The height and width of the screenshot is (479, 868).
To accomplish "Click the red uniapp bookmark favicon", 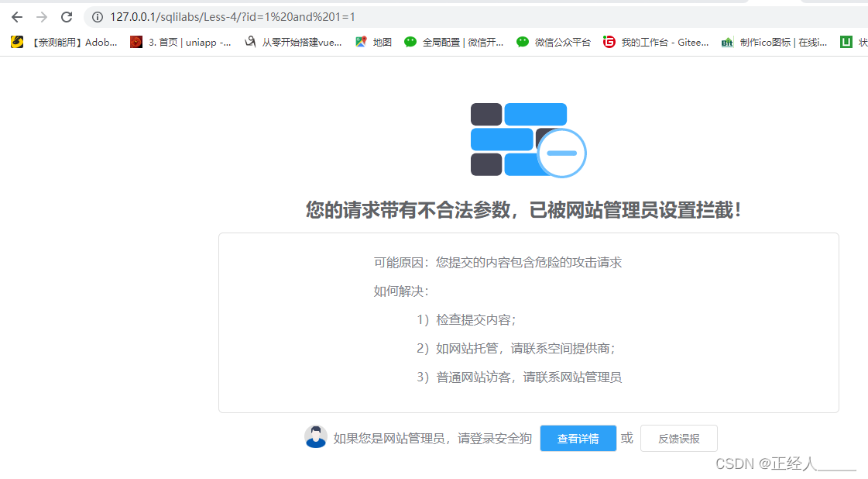I will pos(136,42).
